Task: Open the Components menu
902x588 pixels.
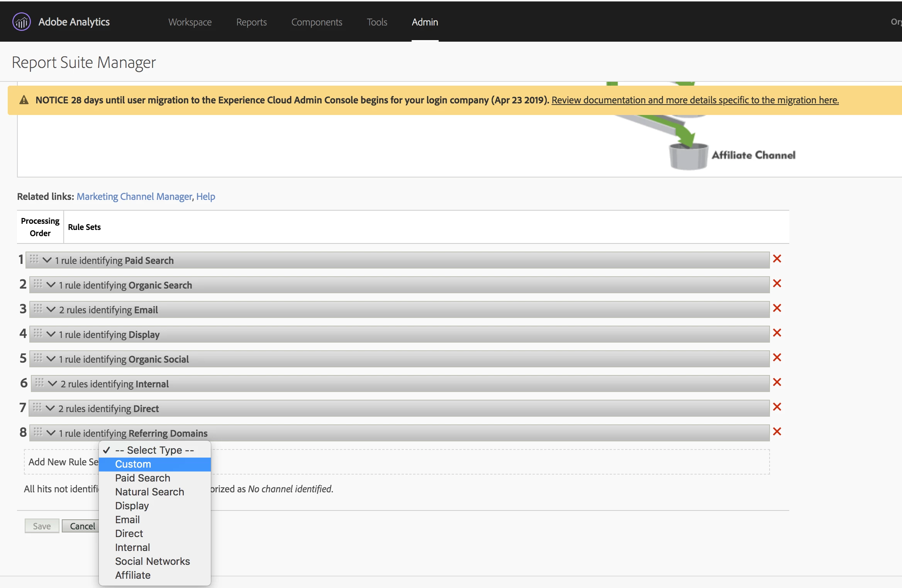Action: tap(317, 22)
